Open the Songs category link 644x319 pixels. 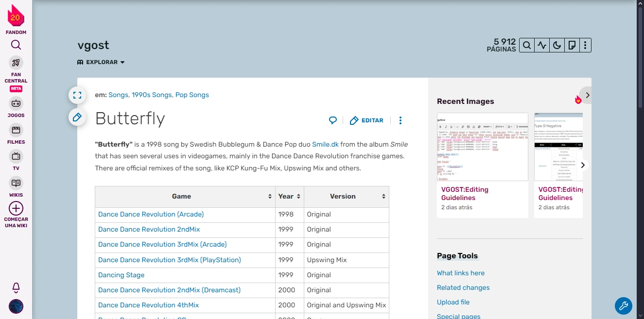118,95
